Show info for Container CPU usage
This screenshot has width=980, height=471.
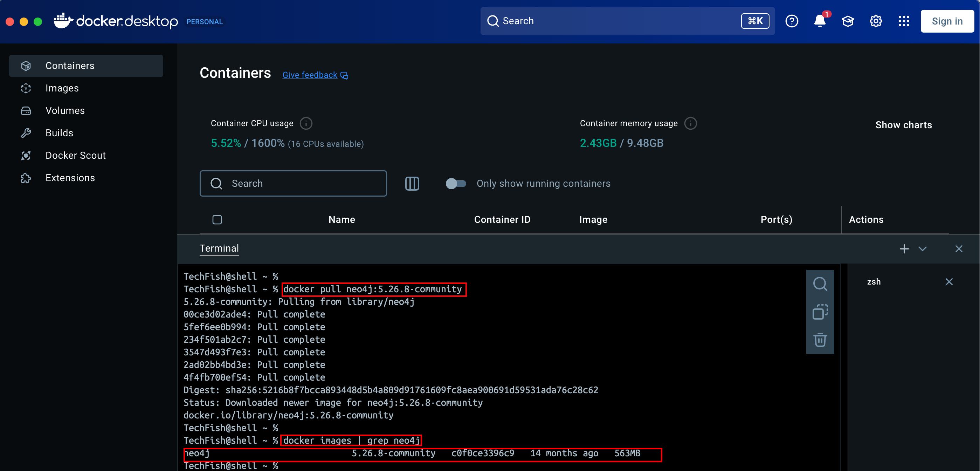click(x=306, y=123)
